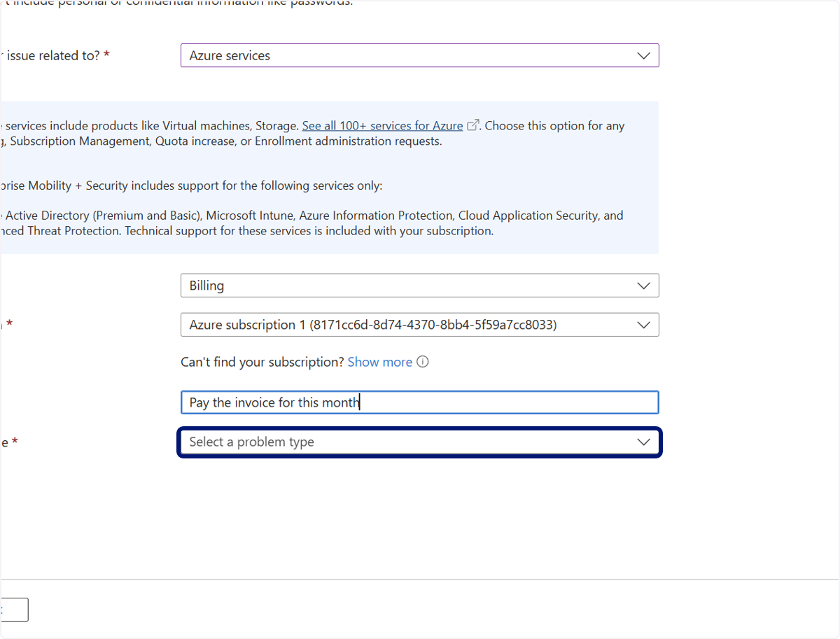This screenshot has height=639, width=840.
Task: Click the info icon beside Show more
Action: click(422, 362)
